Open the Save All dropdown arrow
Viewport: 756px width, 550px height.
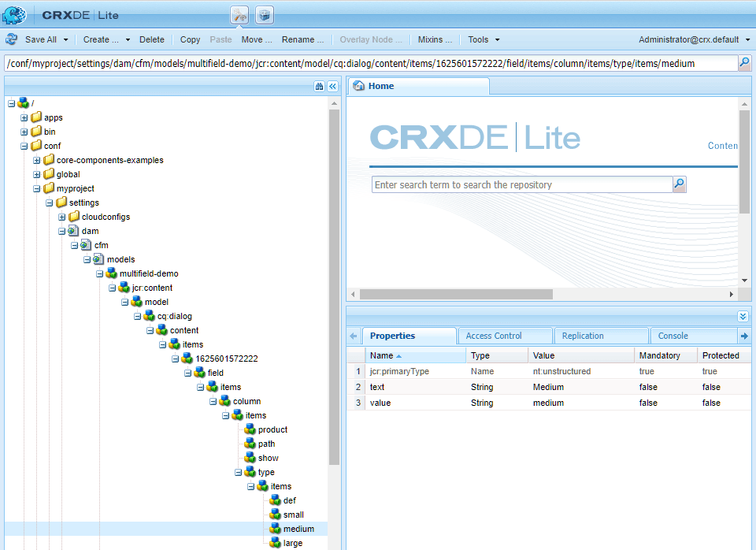66,39
